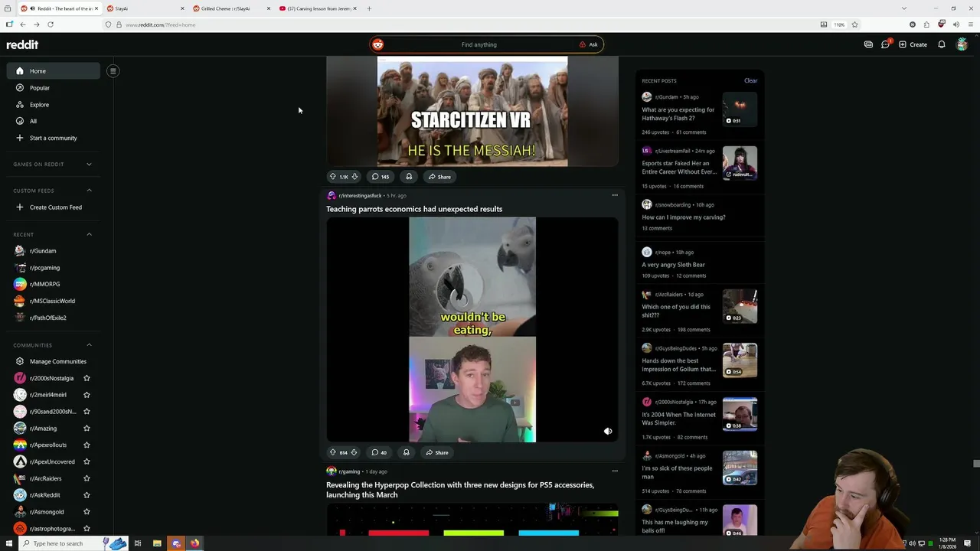980x551 pixels.
Task: Give award to the Starcitizen VR post
Action: pos(409,177)
